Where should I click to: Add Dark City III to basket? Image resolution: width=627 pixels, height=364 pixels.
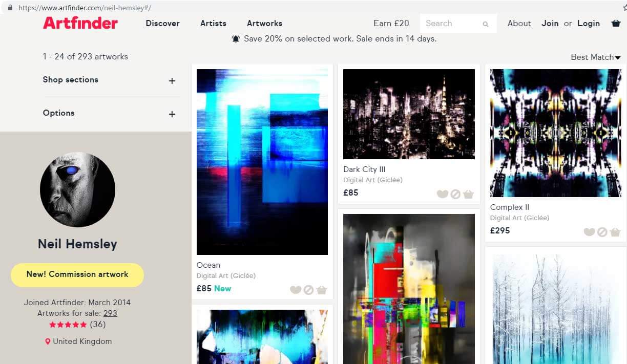(x=468, y=194)
